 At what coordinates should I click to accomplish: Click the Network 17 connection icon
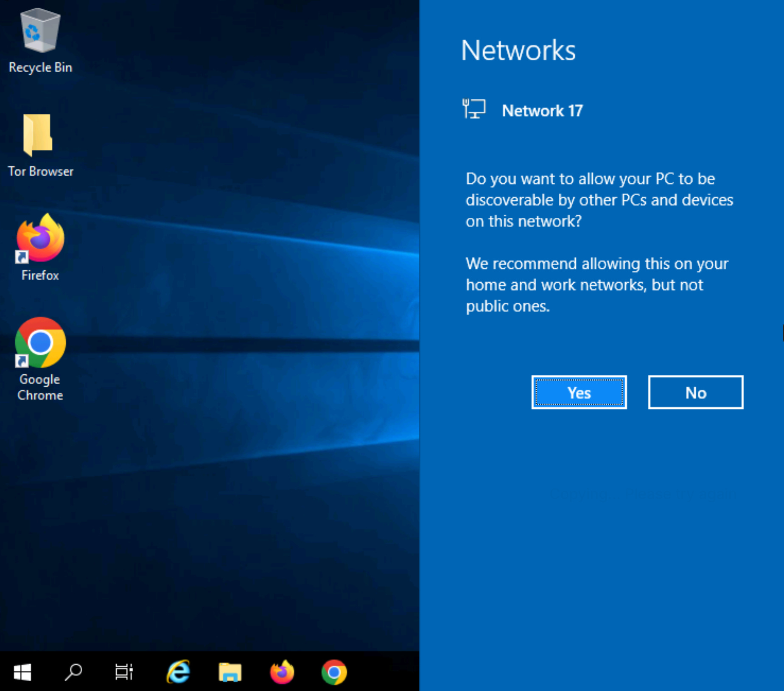coord(474,109)
